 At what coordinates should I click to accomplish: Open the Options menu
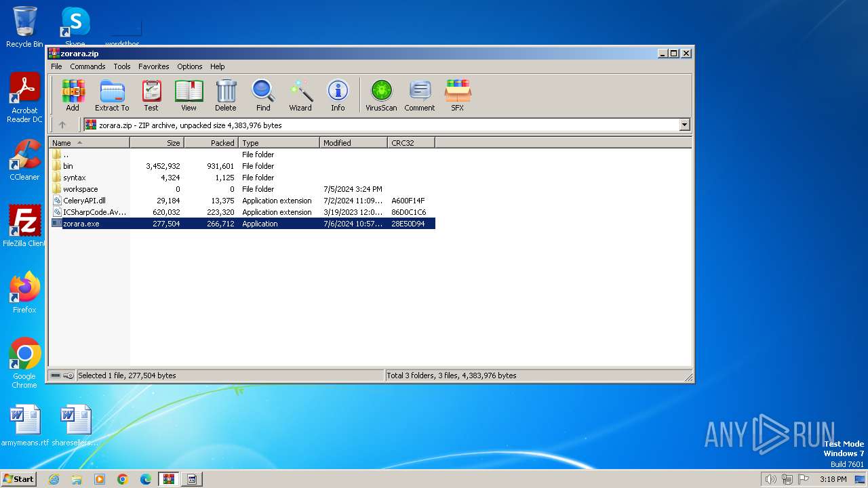190,66
